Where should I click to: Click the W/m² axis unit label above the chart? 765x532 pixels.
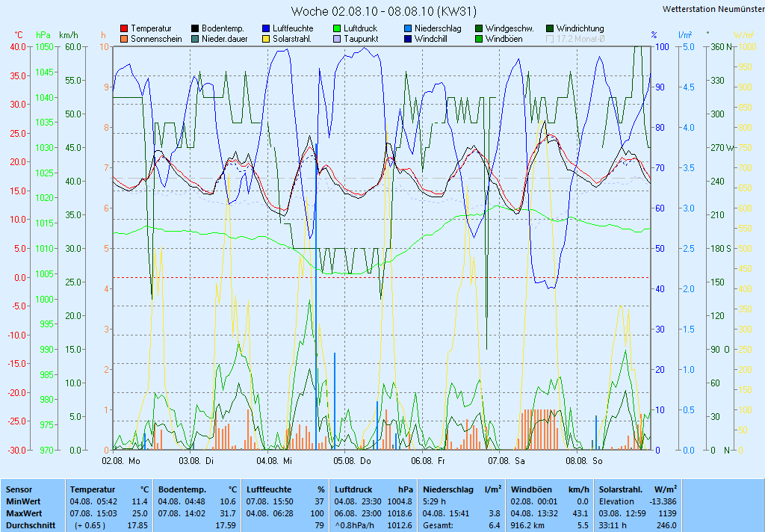pyautogui.click(x=744, y=35)
